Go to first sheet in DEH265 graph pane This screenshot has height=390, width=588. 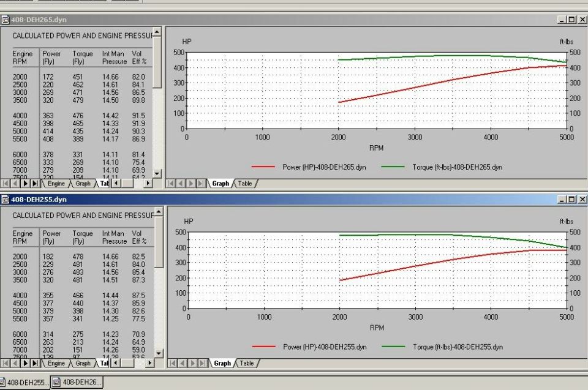(x=171, y=184)
